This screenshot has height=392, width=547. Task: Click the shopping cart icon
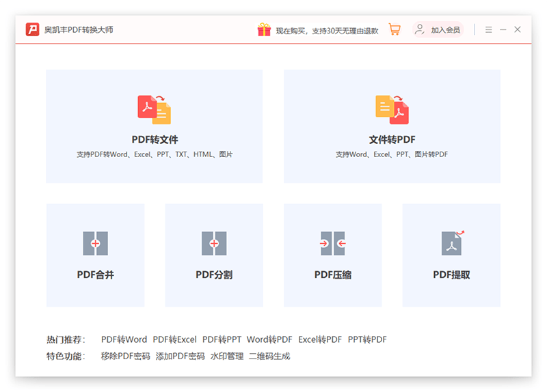tap(395, 29)
